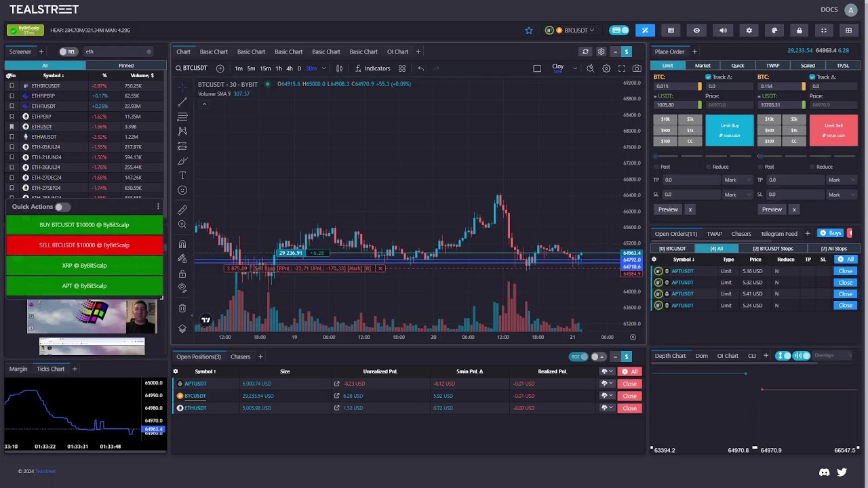Check the sell-side Reduce checkbox
The width and height of the screenshot is (868, 488).
812,167
